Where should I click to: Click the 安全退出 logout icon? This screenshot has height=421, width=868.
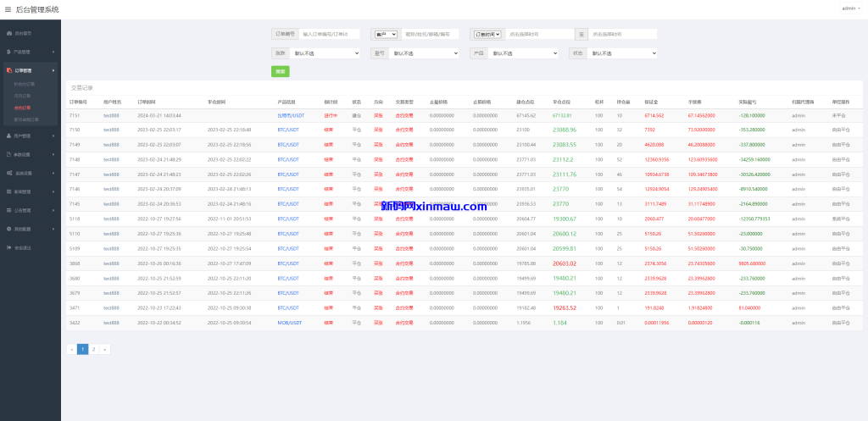click(9, 247)
